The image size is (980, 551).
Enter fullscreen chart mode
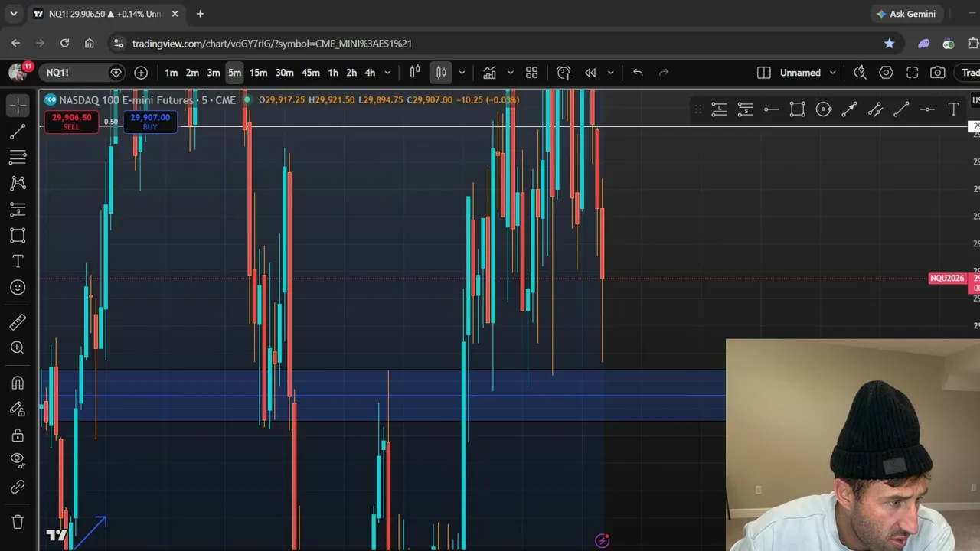click(x=912, y=73)
